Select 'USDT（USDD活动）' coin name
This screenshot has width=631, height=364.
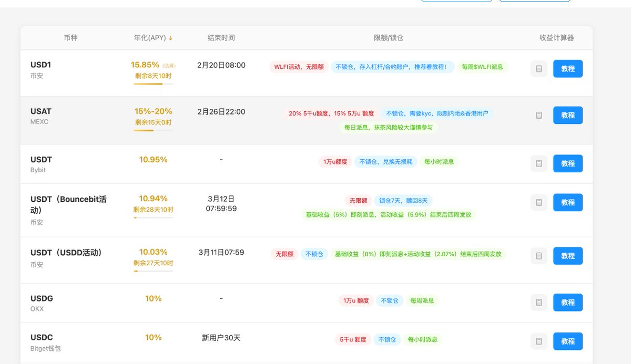tap(66, 253)
